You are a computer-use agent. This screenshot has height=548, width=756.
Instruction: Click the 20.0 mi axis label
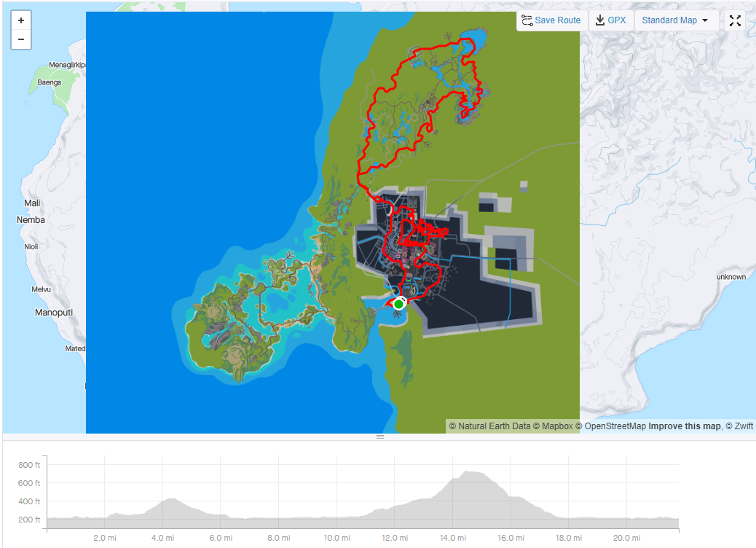pyautogui.click(x=627, y=538)
